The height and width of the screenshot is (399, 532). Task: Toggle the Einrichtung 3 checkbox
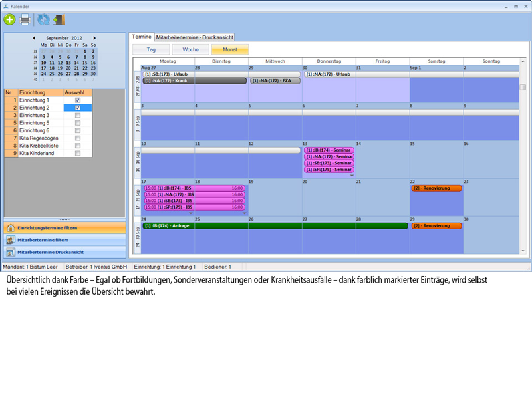(x=78, y=115)
